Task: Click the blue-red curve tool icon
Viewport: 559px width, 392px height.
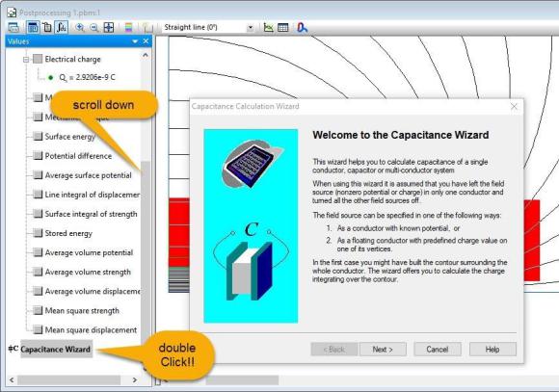Action: [x=302, y=27]
